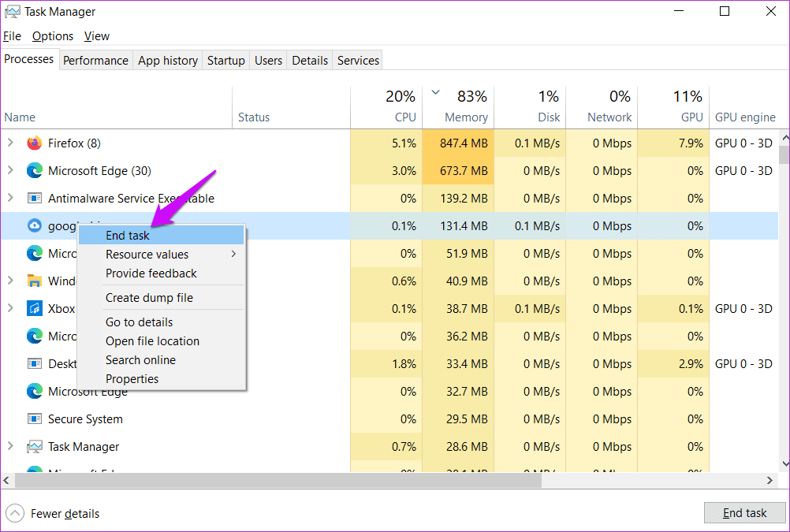Open the Resource values submenu arrow

(x=233, y=254)
